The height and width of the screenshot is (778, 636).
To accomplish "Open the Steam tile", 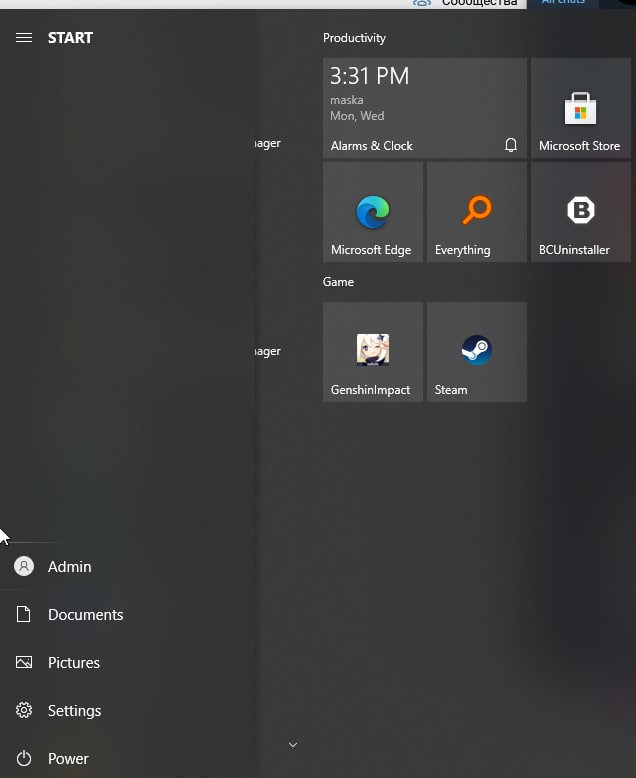I will [477, 352].
